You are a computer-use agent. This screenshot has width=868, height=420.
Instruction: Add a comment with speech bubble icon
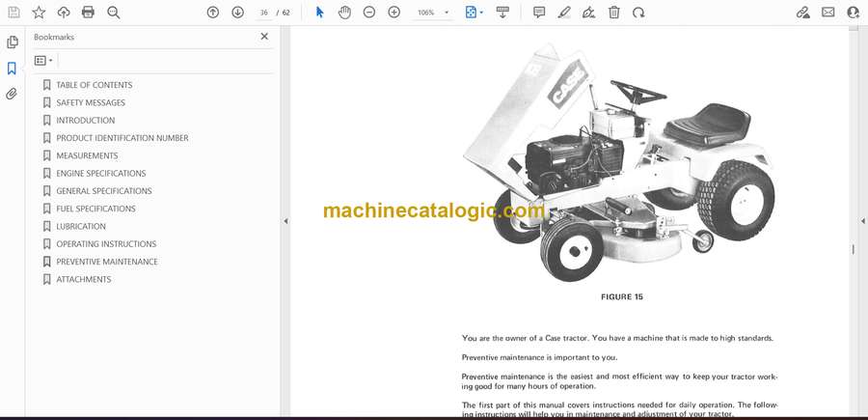539,13
